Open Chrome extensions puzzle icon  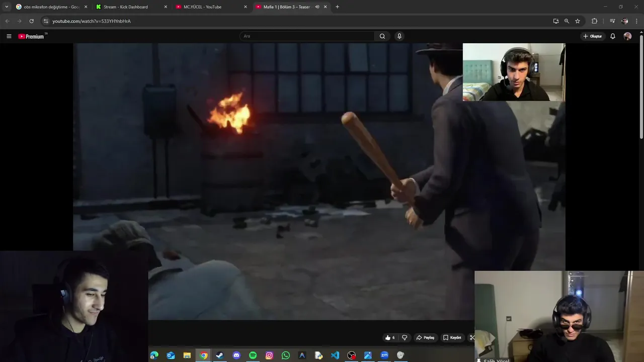[594, 21]
